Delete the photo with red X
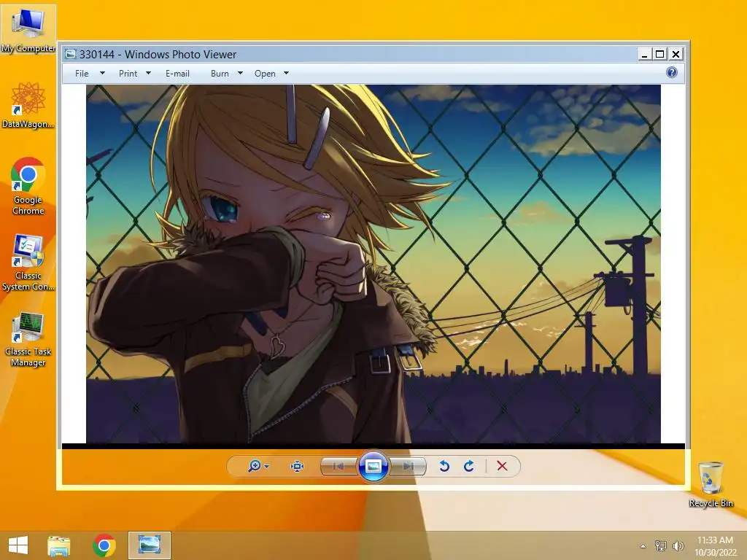This screenshot has height=560, width=747. click(502, 466)
